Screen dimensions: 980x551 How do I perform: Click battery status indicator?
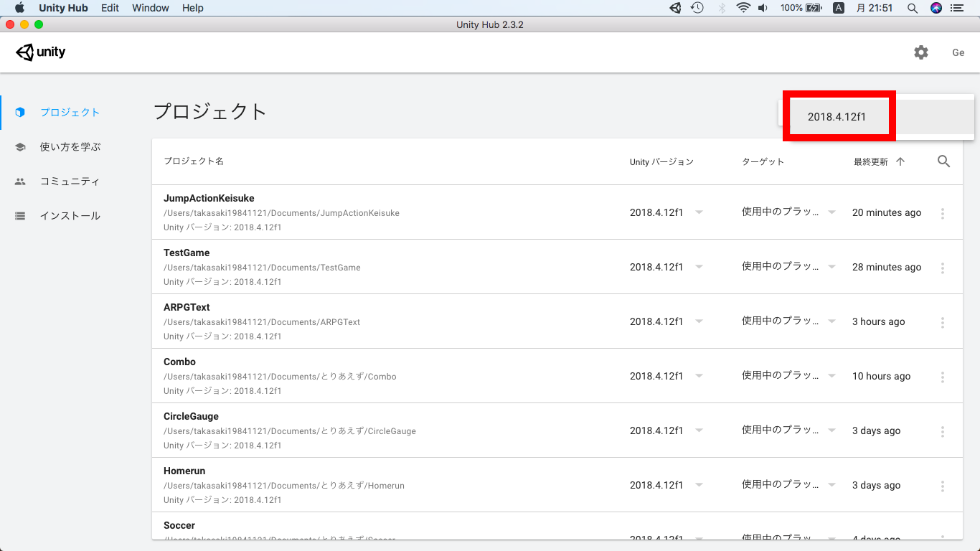(x=800, y=8)
